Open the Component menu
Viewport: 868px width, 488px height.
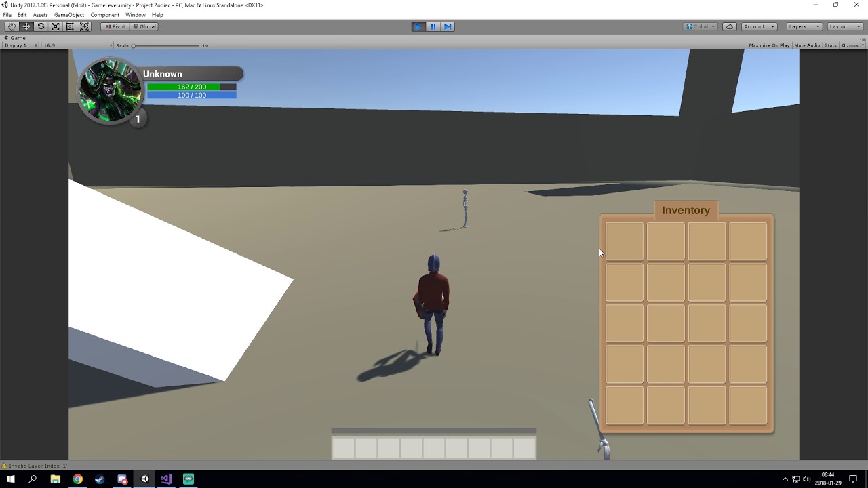pyautogui.click(x=105, y=15)
